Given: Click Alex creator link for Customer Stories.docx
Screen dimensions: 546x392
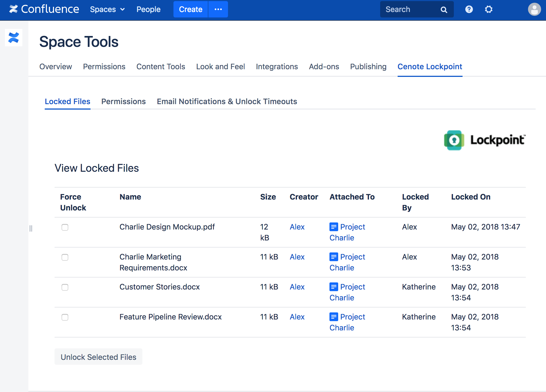Looking at the screenshot, I should click(x=297, y=287).
